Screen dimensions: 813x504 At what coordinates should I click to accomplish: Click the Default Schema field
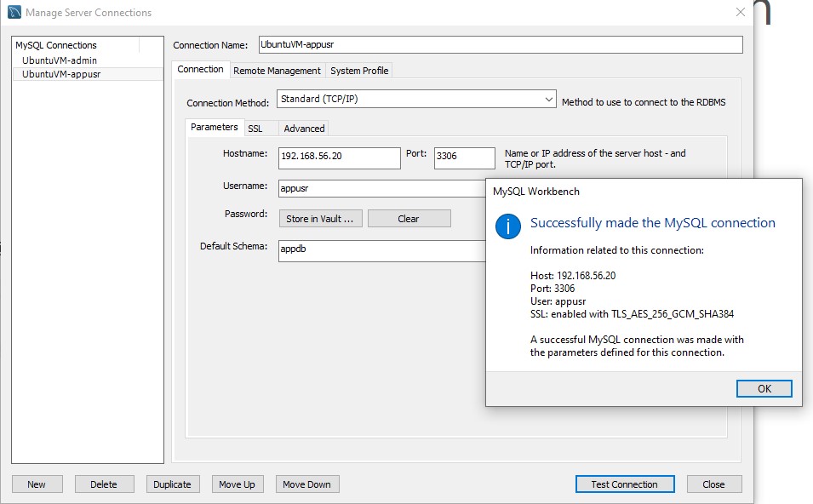tap(381, 251)
